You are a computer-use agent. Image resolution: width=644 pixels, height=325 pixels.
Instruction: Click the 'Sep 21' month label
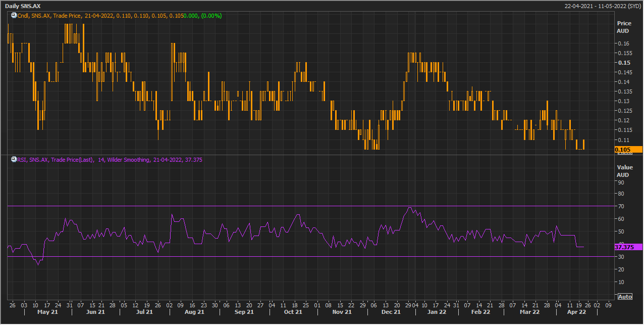pyautogui.click(x=244, y=312)
